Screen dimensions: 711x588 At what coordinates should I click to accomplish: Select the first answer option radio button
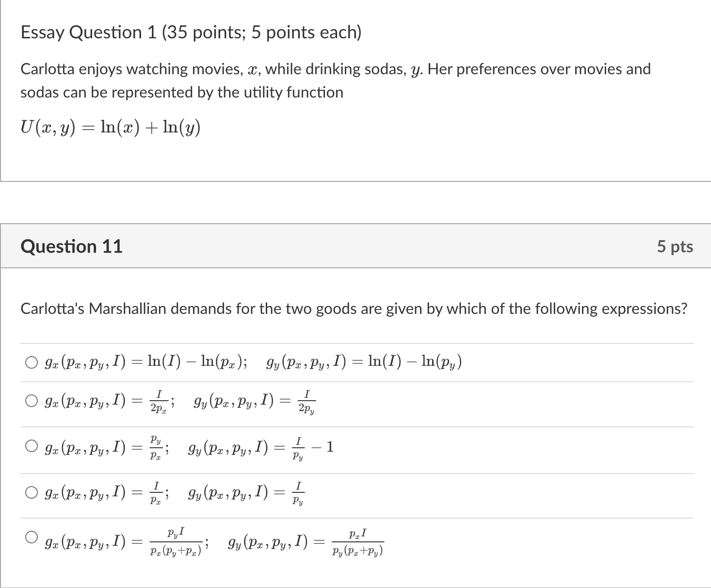click(x=31, y=361)
